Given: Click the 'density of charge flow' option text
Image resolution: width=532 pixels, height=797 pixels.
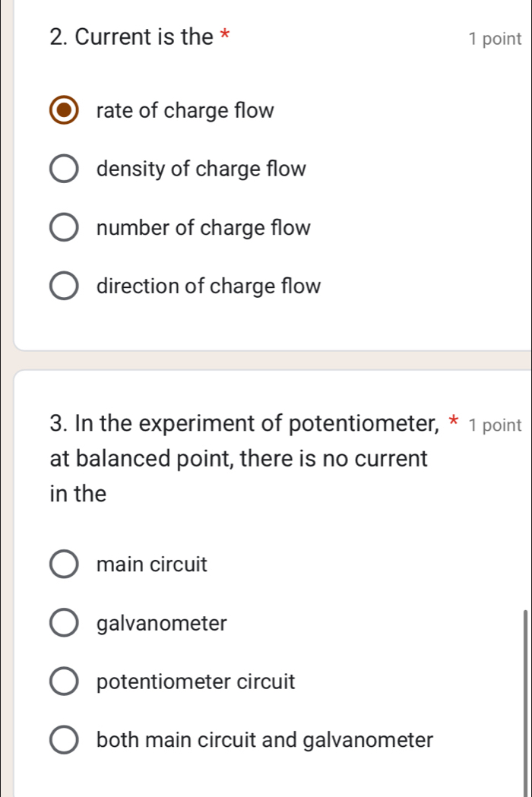Looking at the screenshot, I should click(201, 169).
